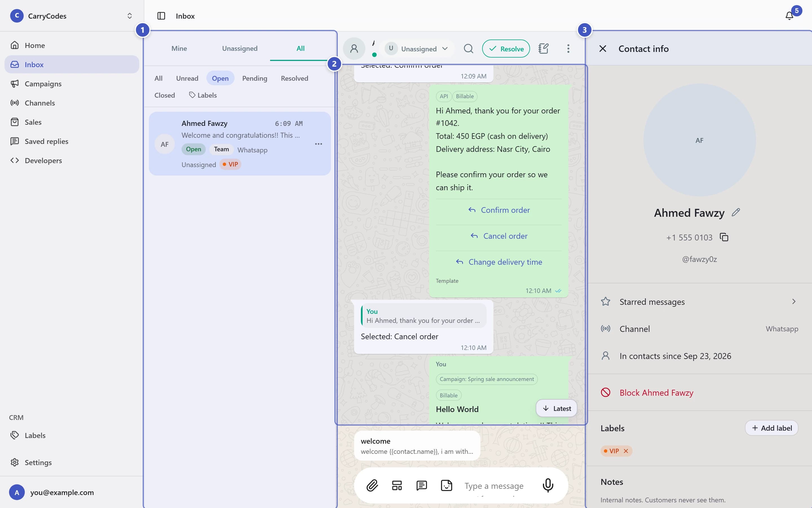Switch to the Unassigned tab
The height and width of the screenshot is (508, 812).
click(240, 48)
